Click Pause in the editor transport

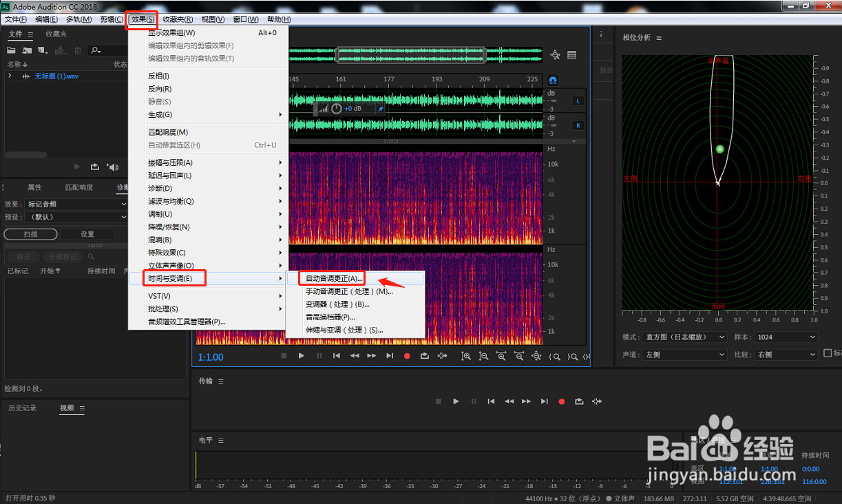click(319, 355)
